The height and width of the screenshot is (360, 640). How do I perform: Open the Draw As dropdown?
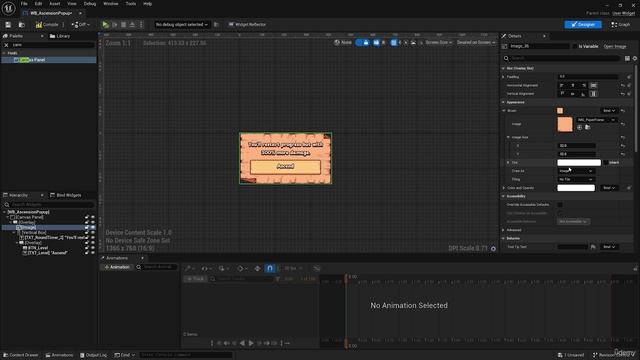[576, 171]
